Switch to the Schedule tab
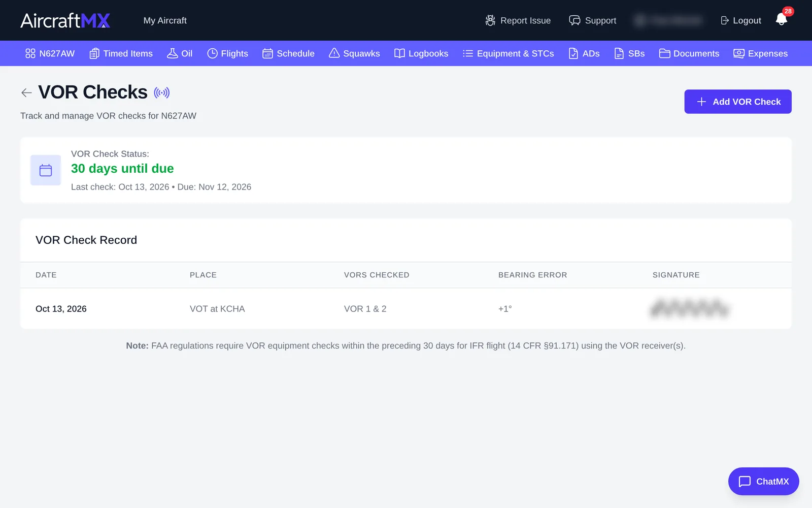Image resolution: width=812 pixels, height=508 pixels. click(x=288, y=53)
